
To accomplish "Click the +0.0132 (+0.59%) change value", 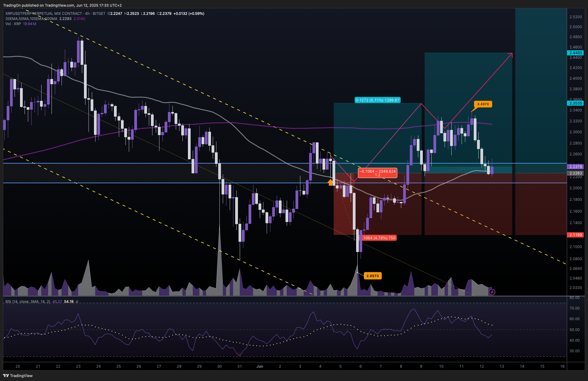I will 189,14.
